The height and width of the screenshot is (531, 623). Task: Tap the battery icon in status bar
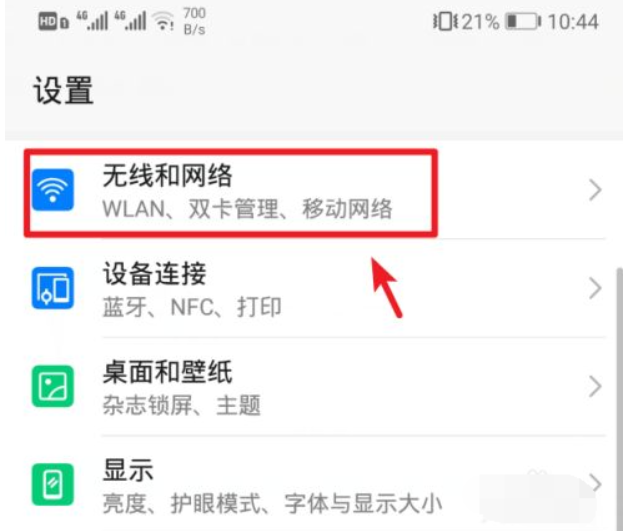click(x=523, y=21)
